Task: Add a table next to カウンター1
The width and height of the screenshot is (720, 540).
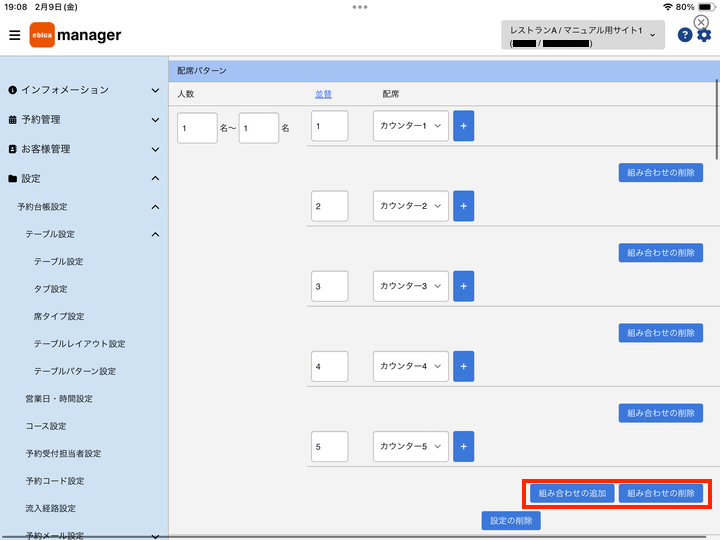Action: point(463,126)
